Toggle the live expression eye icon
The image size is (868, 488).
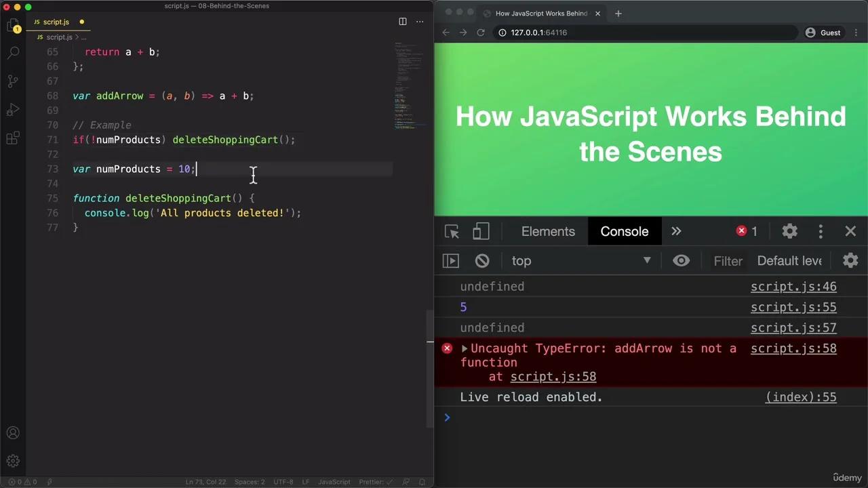click(681, 260)
